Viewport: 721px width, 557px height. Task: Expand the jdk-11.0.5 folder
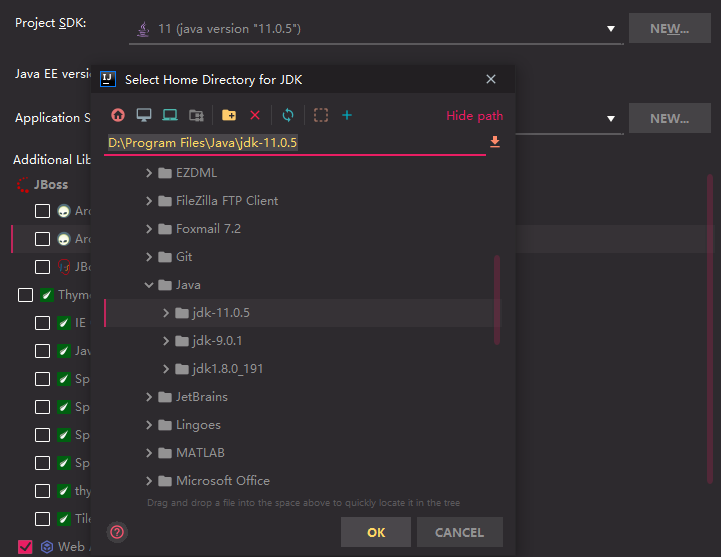pyautogui.click(x=166, y=313)
